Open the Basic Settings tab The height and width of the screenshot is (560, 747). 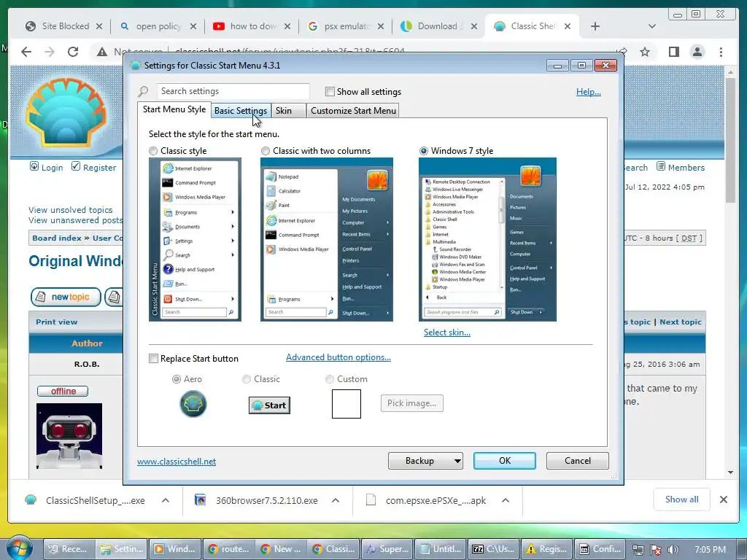tap(241, 111)
